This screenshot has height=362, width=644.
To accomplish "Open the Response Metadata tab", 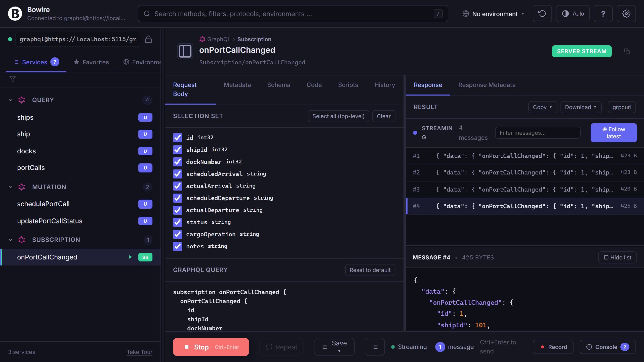I will point(487,85).
